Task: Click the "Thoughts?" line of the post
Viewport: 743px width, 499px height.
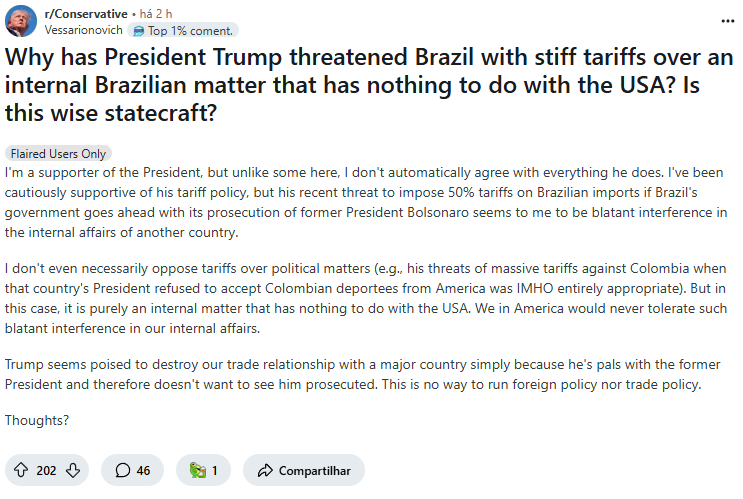Action: (x=37, y=420)
